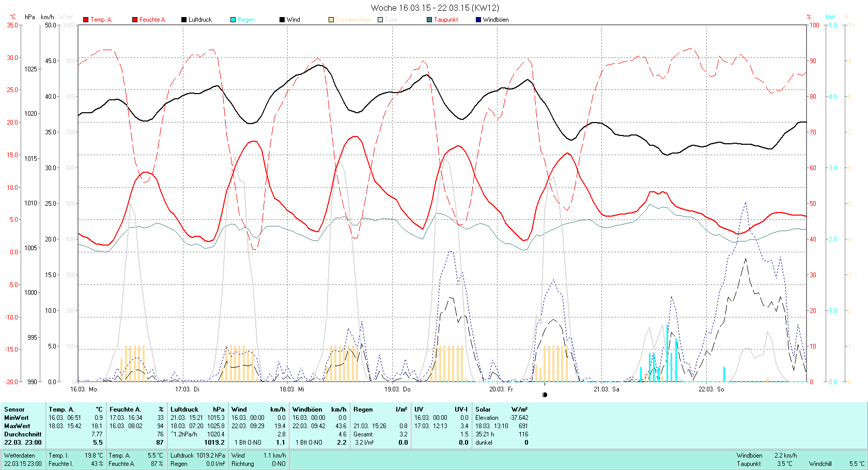Click the teal swatch beside Taupunkt legend
Screen dimensions: 868x470
[x=429, y=20]
